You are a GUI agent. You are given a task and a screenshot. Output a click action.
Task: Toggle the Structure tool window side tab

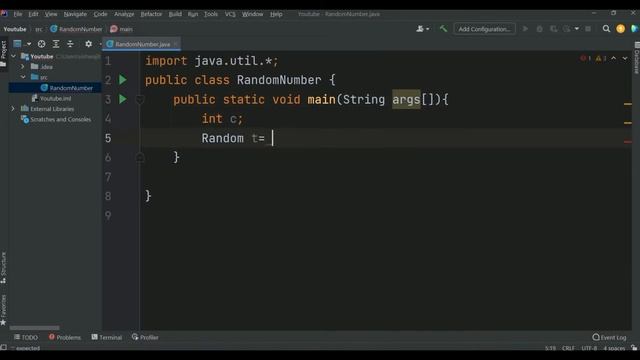[4, 267]
